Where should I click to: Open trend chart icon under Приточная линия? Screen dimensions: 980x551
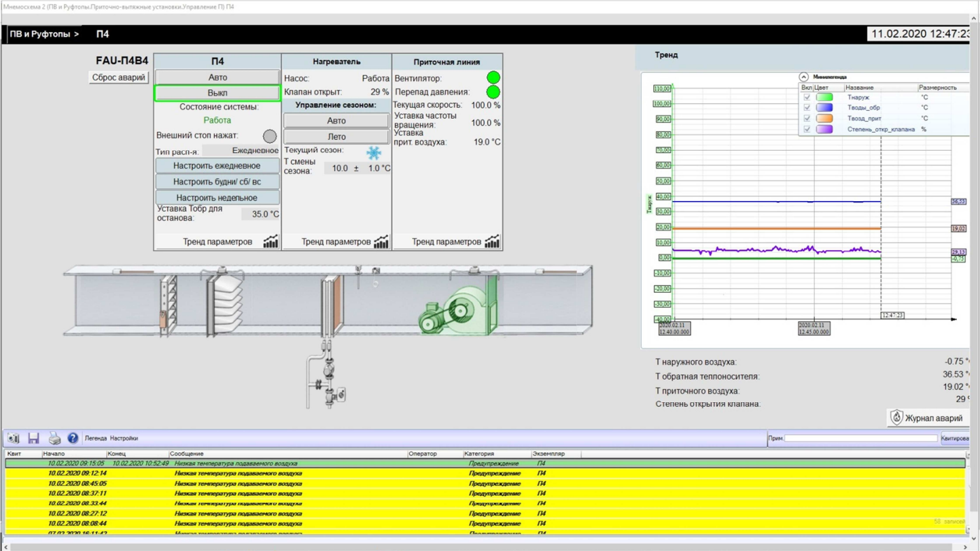pyautogui.click(x=492, y=241)
